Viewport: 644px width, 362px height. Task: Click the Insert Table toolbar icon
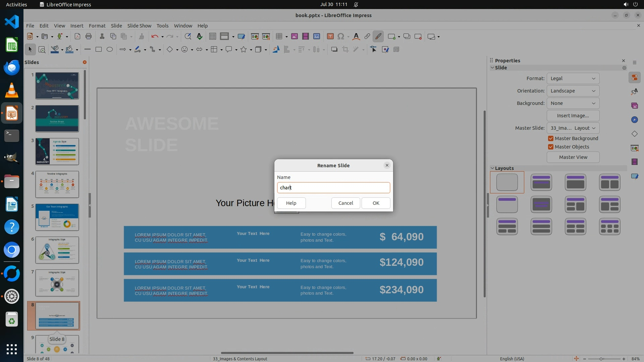[x=278, y=37]
